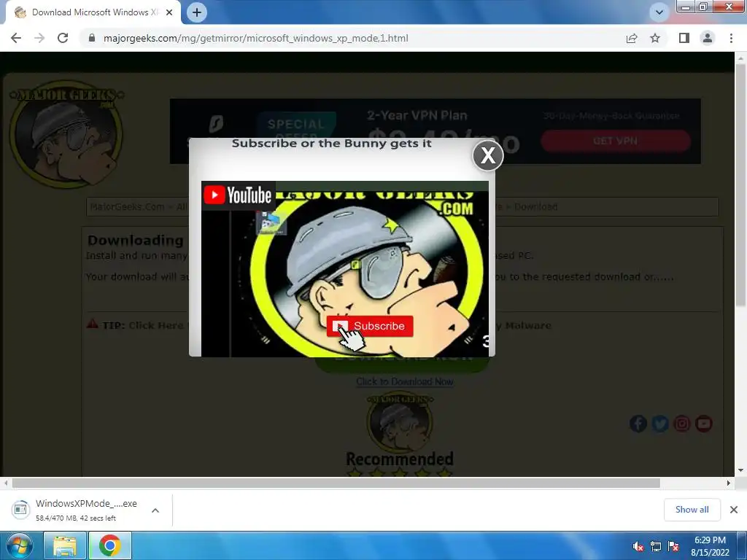Close the subscribe popup with X button

pyautogui.click(x=488, y=155)
